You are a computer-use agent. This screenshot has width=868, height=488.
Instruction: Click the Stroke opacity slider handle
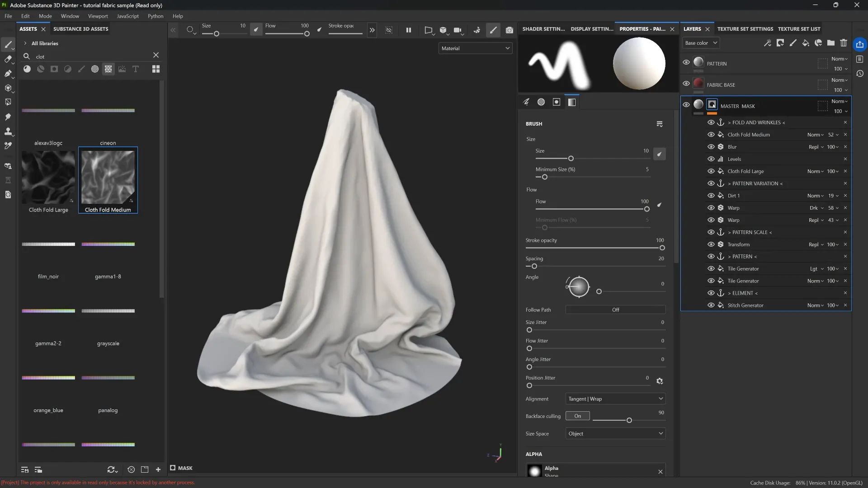tap(662, 248)
